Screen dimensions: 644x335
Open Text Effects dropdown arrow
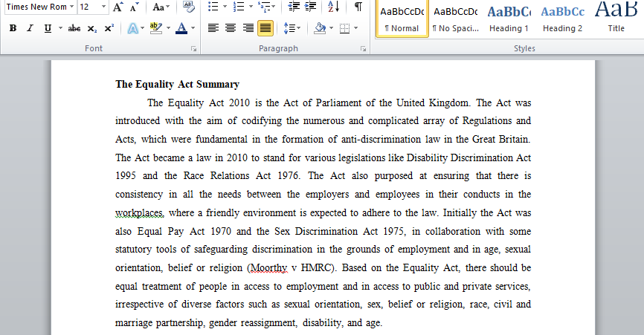143,28
